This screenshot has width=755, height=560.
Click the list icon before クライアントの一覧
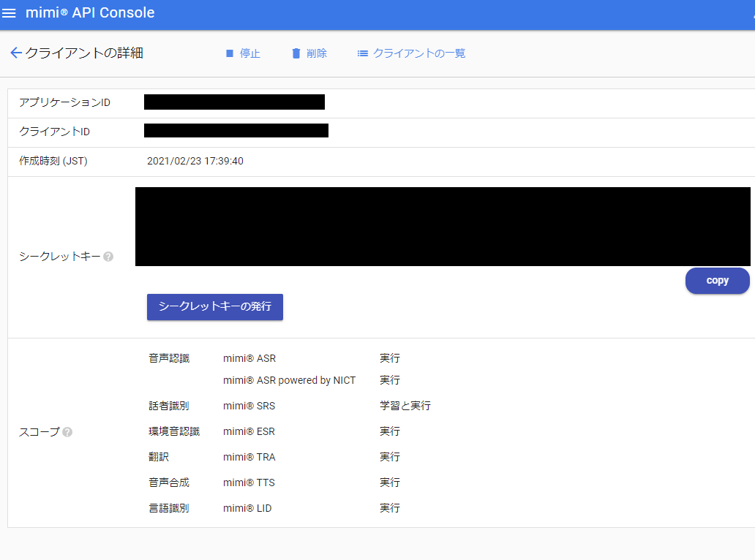coord(362,53)
